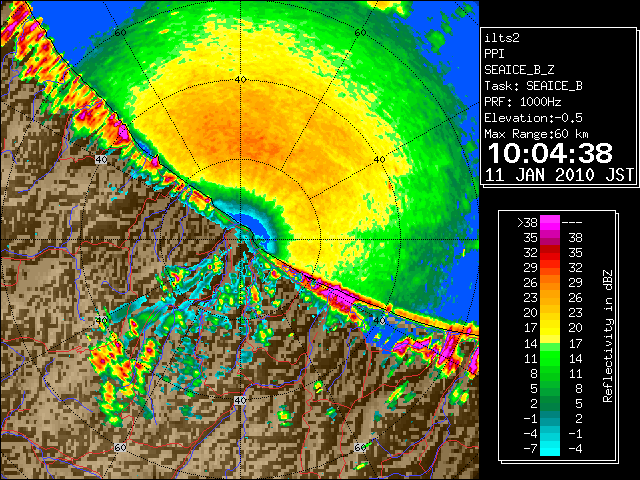Click the cyan -7 dBZ legend color
Viewport: 640px width, 480px height.
click(x=550, y=449)
